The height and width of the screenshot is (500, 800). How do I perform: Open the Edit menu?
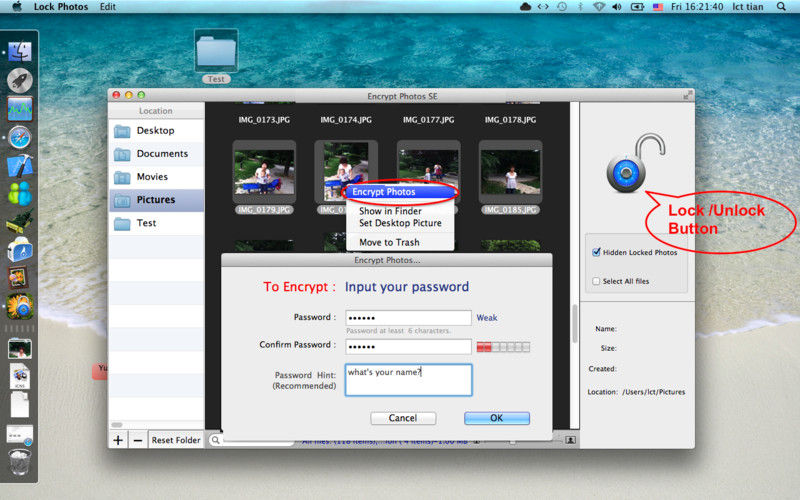[x=108, y=7]
